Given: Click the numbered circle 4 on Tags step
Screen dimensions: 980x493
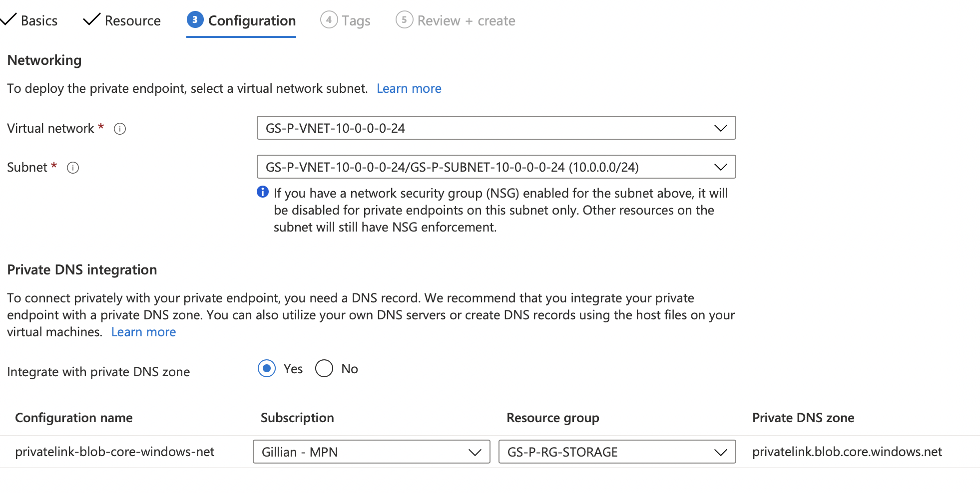Looking at the screenshot, I should (x=328, y=20).
